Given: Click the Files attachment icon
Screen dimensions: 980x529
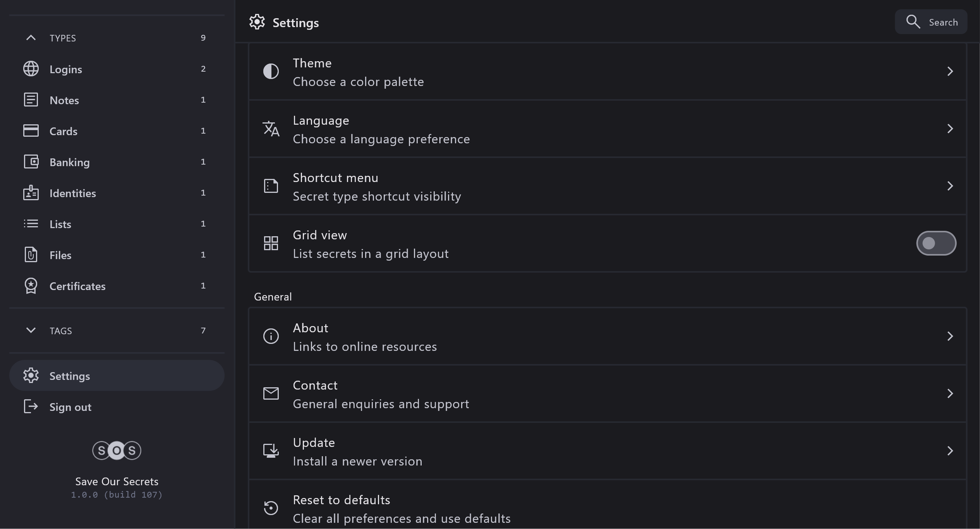Looking at the screenshot, I should (x=31, y=255).
